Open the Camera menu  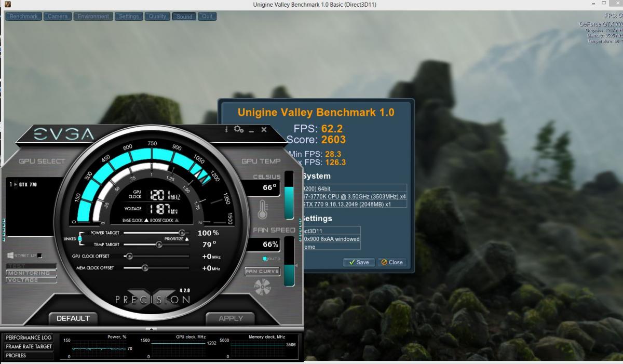pyautogui.click(x=58, y=16)
